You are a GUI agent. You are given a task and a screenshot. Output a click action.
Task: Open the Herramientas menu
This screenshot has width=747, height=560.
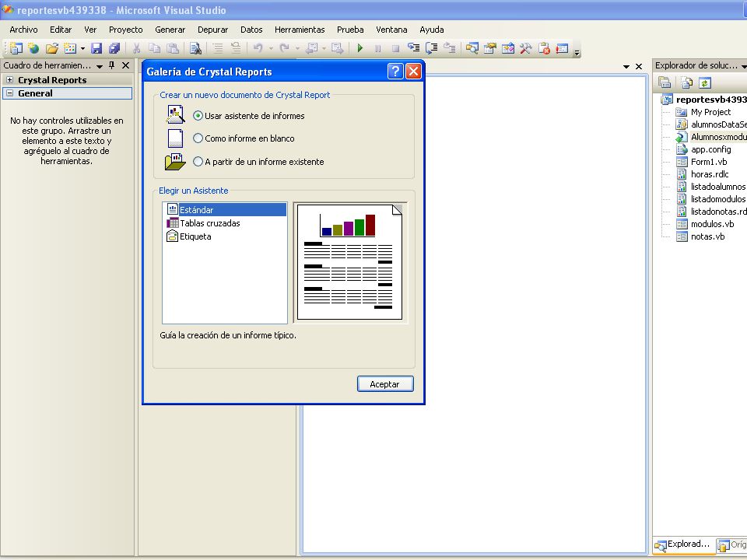point(300,30)
